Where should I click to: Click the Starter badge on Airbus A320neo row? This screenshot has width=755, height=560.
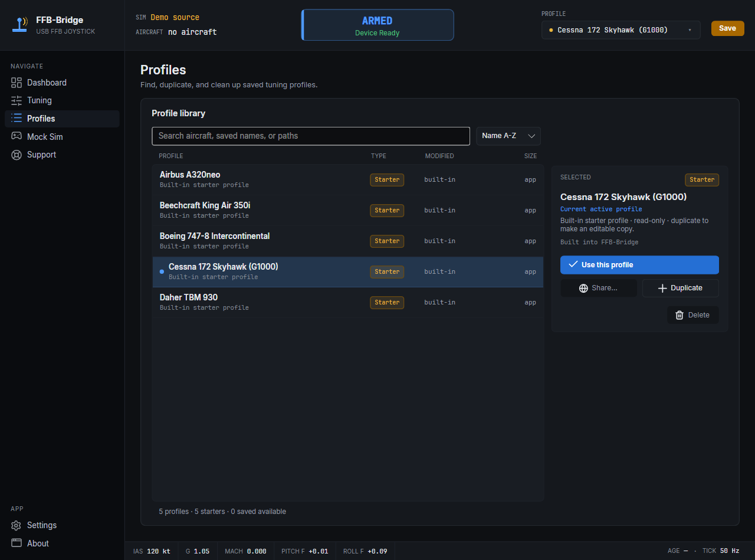[x=387, y=179]
